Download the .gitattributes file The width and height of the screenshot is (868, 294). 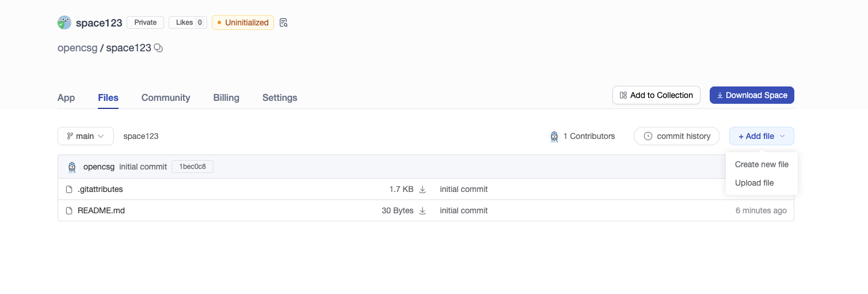[x=422, y=189]
